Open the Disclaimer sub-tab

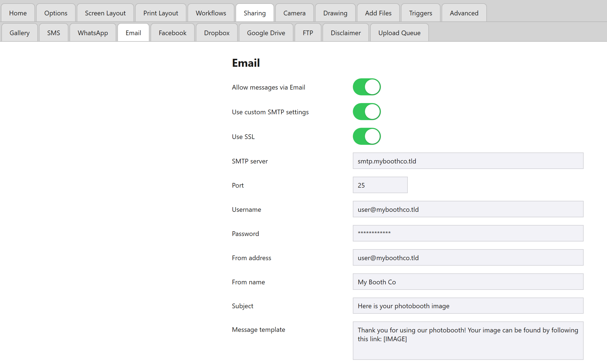point(346,33)
